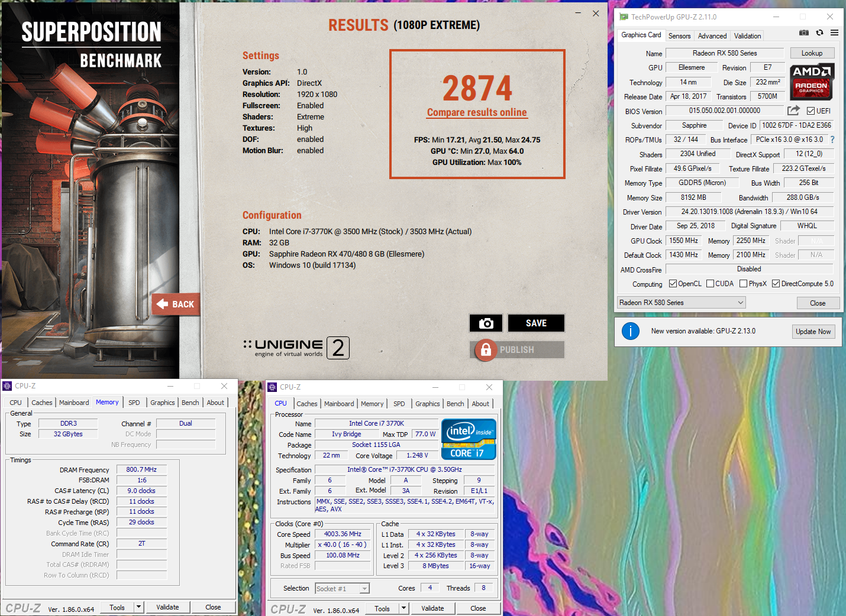The height and width of the screenshot is (616, 846).
Task: Click Compare results online link
Action: point(477,112)
